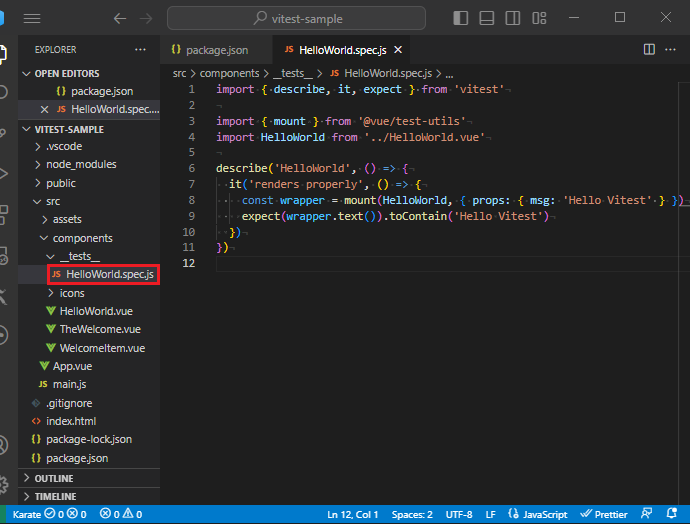The image size is (690, 524).
Task: Toggle the bottom panel layout icon
Action: click(x=486, y=18)
